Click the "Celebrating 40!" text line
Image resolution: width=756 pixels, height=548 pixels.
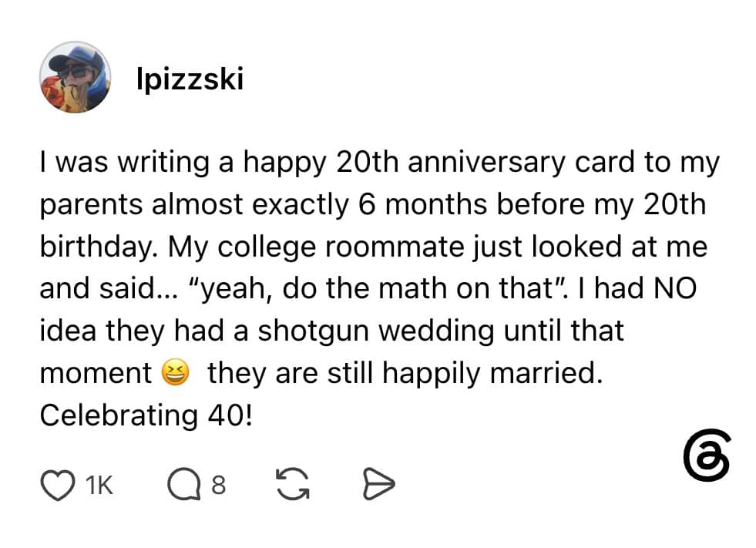pos(146,415)
